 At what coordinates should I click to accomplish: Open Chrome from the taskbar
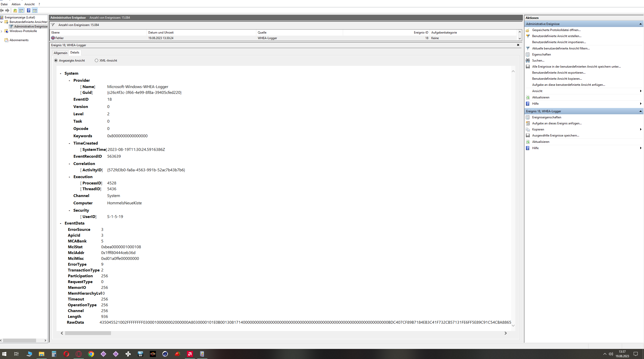click(91, 354)
